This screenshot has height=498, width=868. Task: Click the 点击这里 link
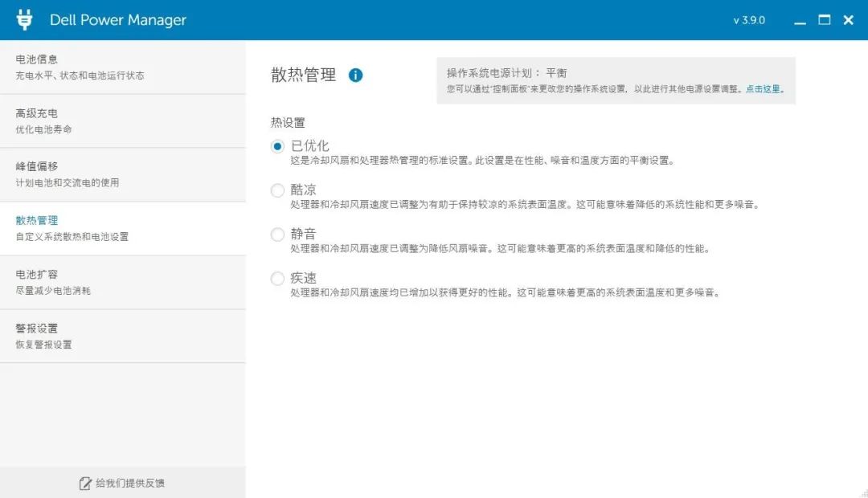click(765, 89)
